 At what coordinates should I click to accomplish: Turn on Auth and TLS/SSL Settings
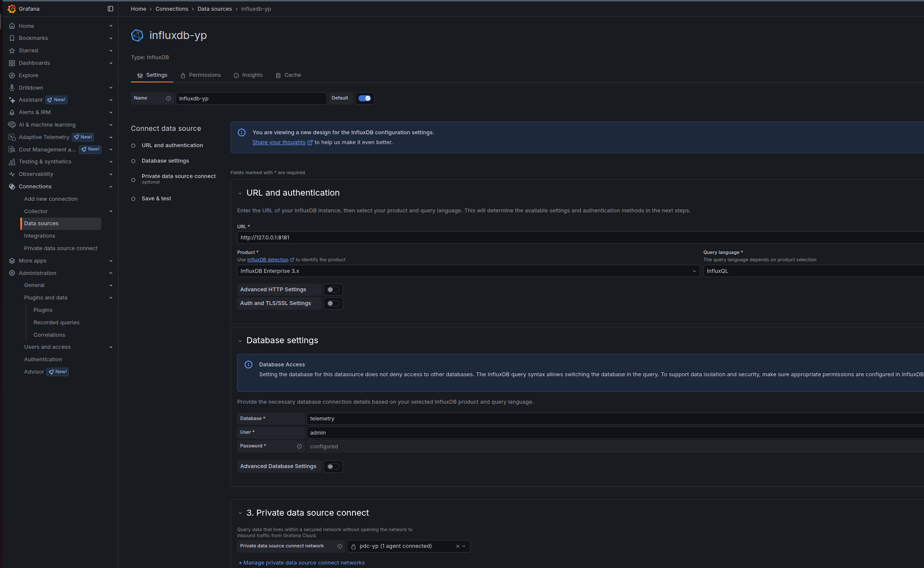point(333,303)
